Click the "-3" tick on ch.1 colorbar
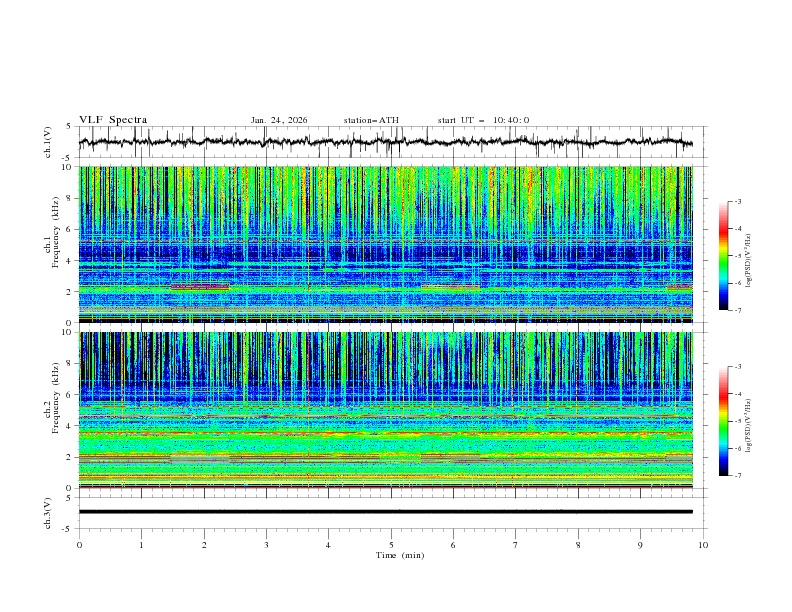 point(738,201)
